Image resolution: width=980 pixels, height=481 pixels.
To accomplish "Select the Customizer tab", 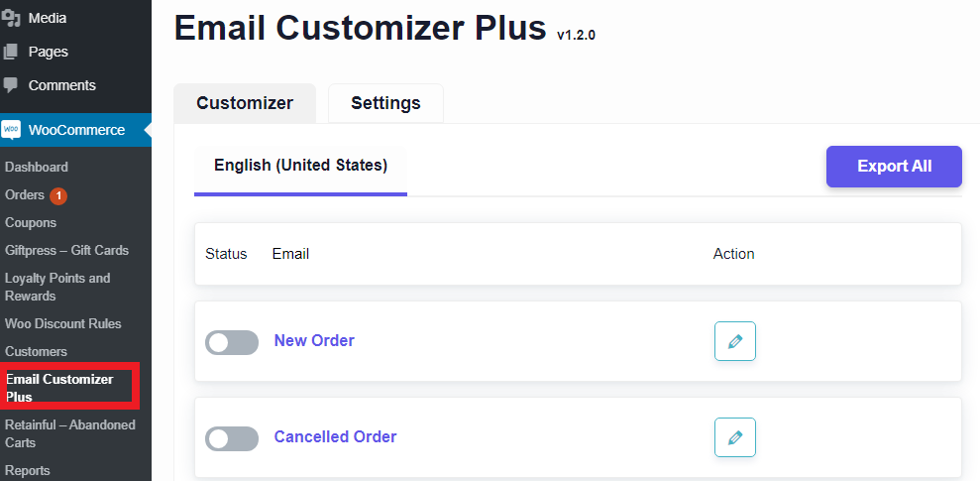I will point(245,103).
